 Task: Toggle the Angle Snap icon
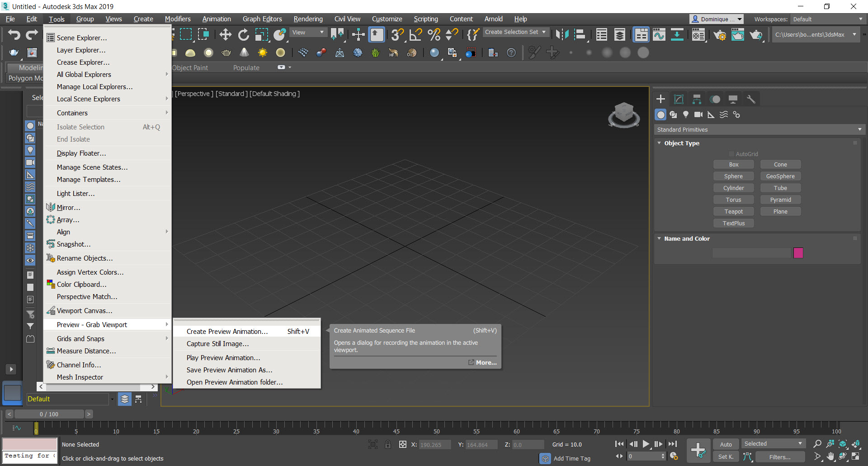(415, 35)
